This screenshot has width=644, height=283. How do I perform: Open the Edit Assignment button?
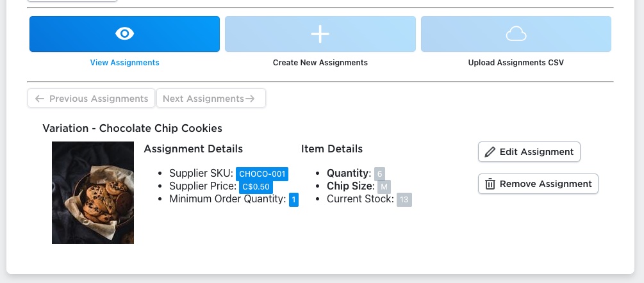(x=529, y=152)
